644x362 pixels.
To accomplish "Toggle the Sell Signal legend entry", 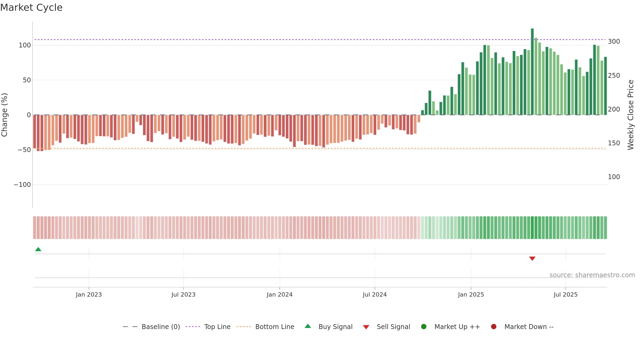I will coord(386,327).
